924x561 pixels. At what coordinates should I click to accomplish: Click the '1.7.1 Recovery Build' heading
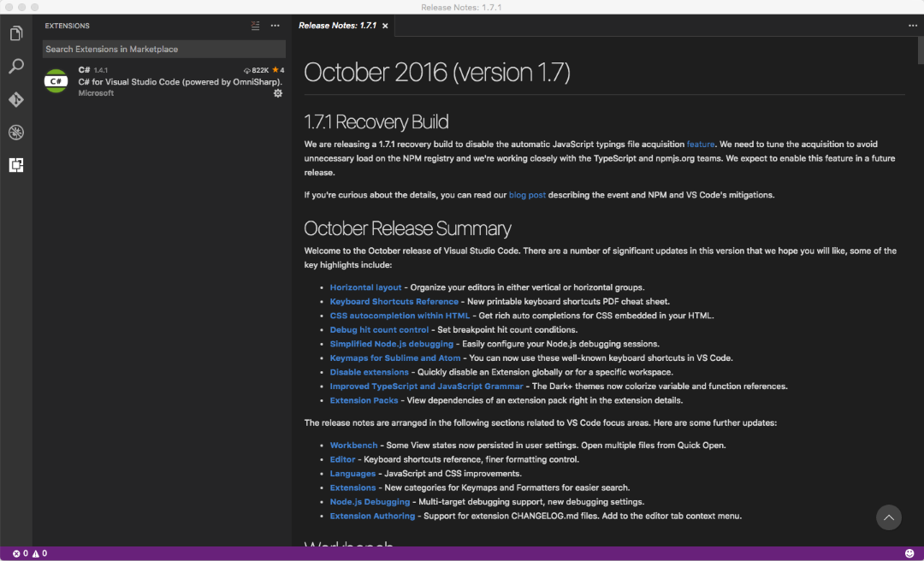point(376,122)
